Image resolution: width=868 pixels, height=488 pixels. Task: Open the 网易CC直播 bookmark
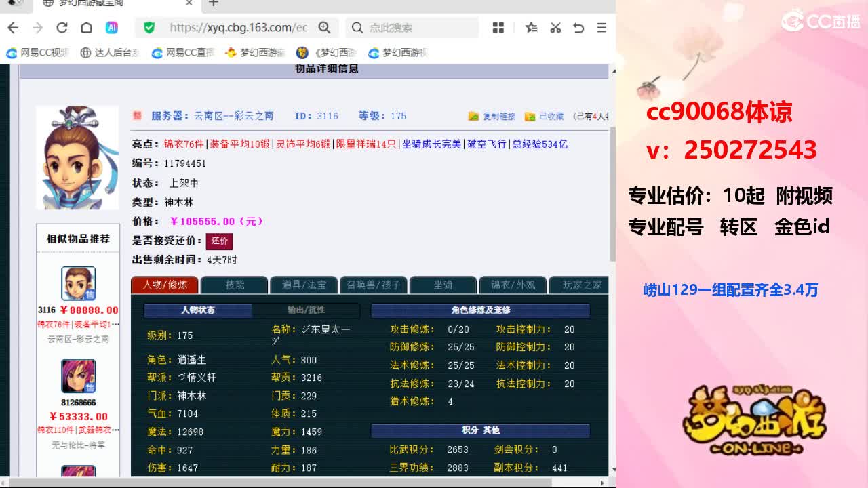pos(183,53)
